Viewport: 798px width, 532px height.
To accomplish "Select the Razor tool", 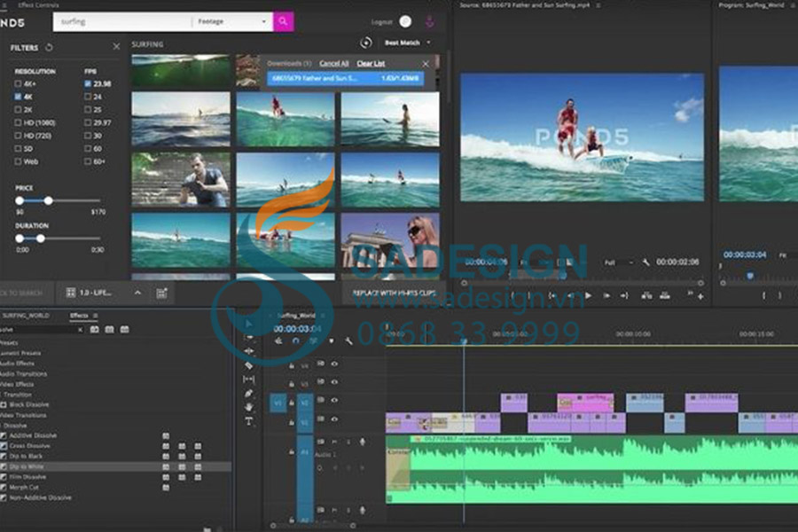I will pos(249,365).
